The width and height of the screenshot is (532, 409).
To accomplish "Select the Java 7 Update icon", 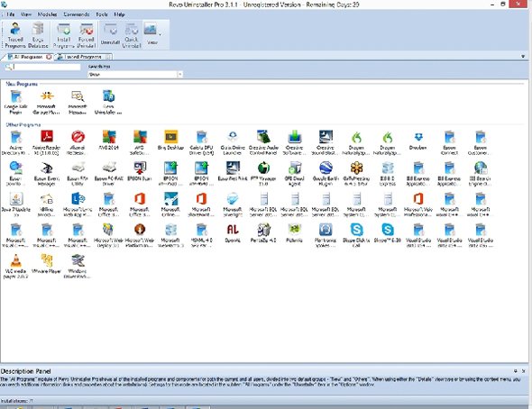I will (15, 204).
